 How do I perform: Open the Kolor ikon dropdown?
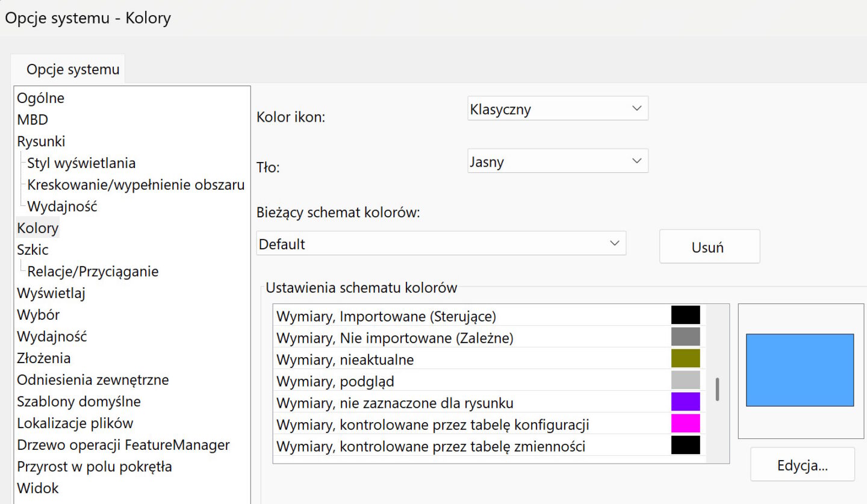pyautogui.click(x=557, y=109)
